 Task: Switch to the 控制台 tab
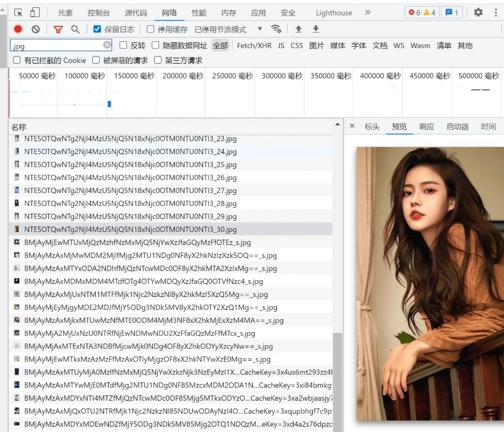98,13
